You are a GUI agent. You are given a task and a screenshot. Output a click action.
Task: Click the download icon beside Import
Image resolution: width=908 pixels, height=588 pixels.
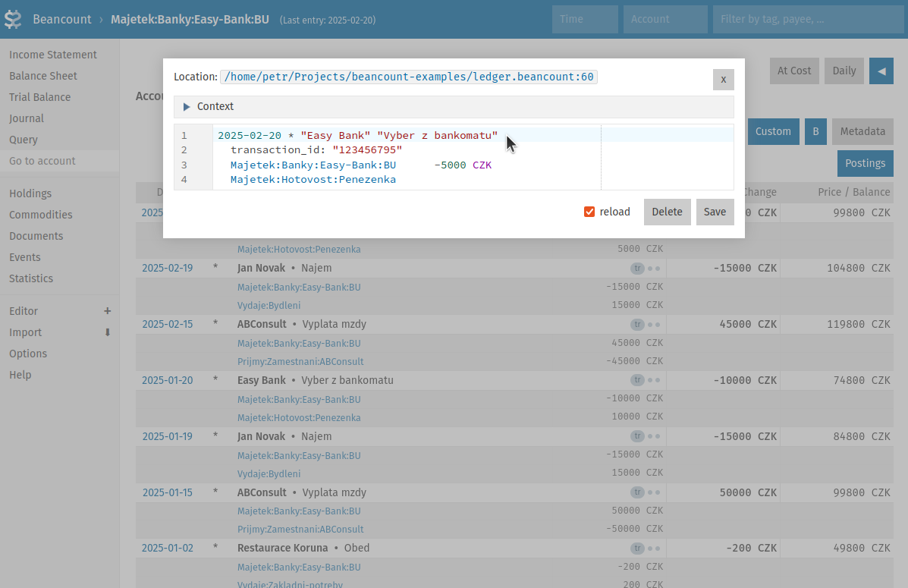pos(107,332)
